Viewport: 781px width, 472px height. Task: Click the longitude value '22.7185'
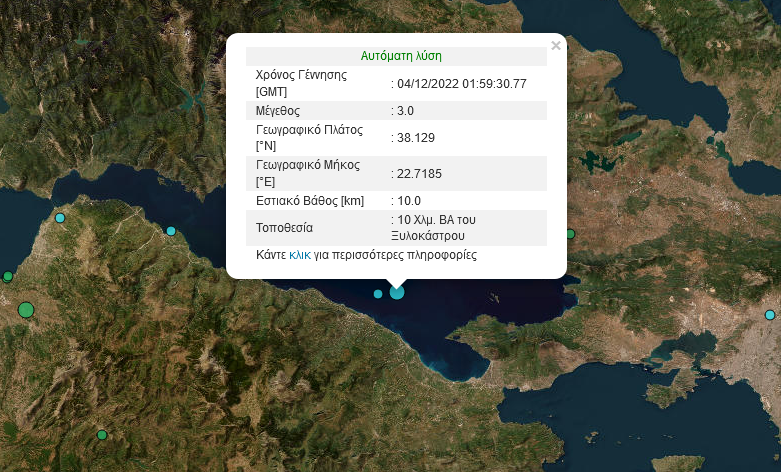point(419,174)
